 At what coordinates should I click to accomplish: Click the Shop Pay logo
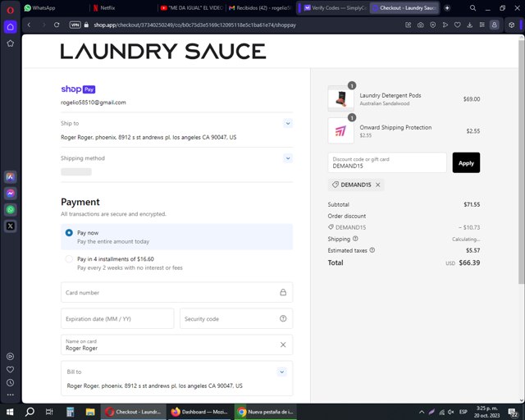(x=79, y=89)
